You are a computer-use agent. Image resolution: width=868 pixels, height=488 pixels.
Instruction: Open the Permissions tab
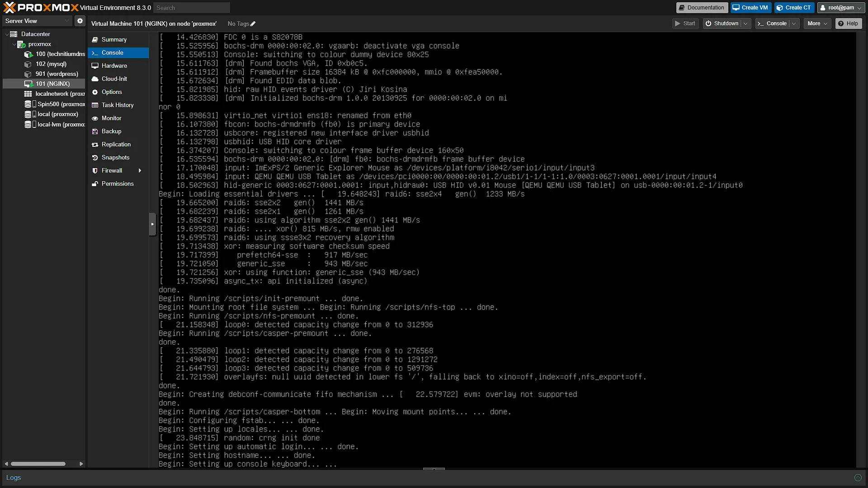coord(118,184)
